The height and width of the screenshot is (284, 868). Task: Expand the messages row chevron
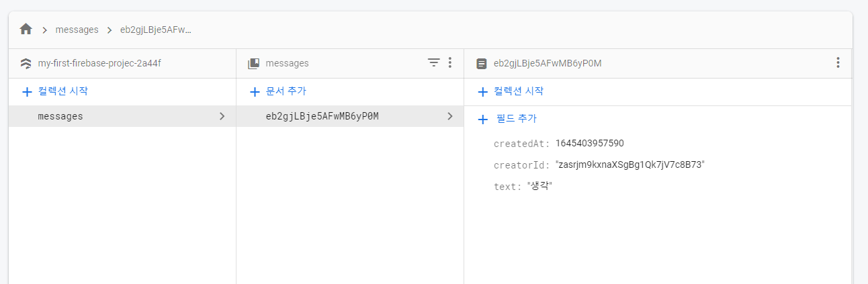point(222,116)
